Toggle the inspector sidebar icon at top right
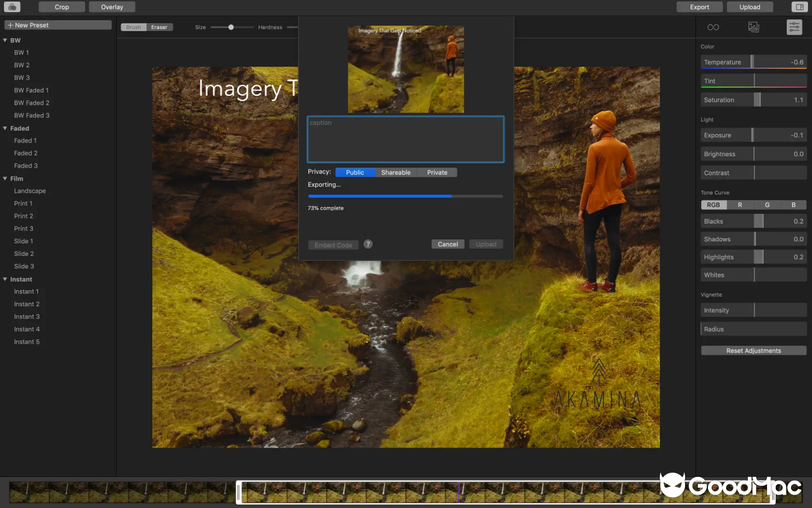Screen dimensions: 812x508 (799, 6)
